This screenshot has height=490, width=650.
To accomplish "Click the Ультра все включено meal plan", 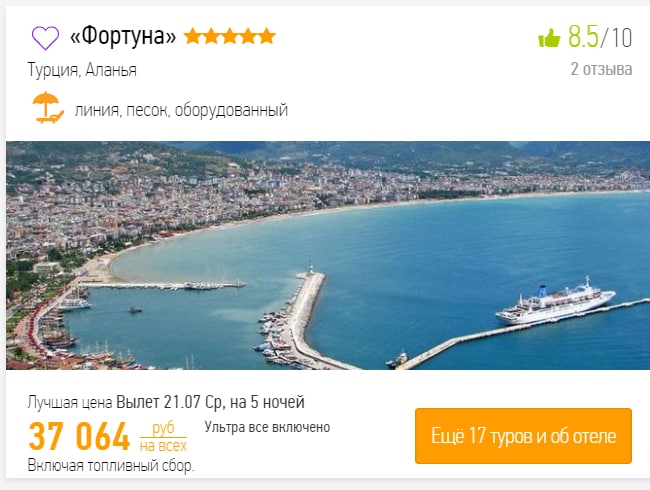I will 267,427.
